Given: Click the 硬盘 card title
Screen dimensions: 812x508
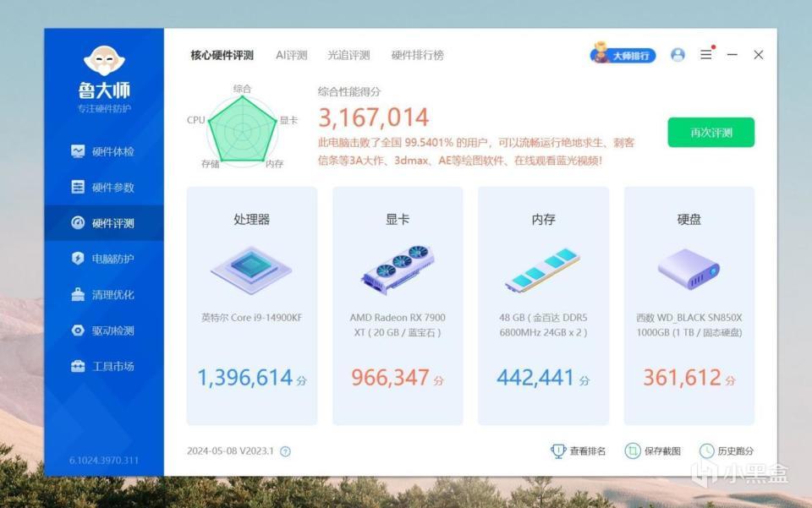Looking at the screenshot, I should tap(689, 219).
